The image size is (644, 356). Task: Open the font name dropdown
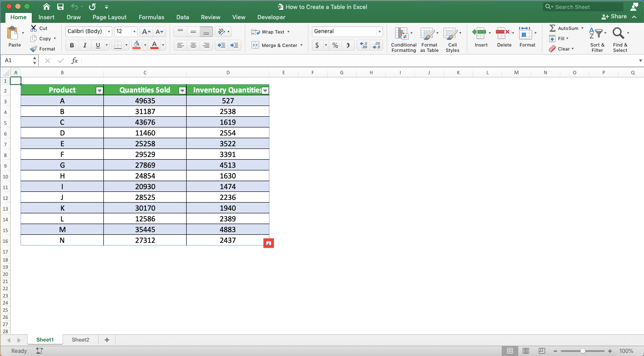(109, 31)
